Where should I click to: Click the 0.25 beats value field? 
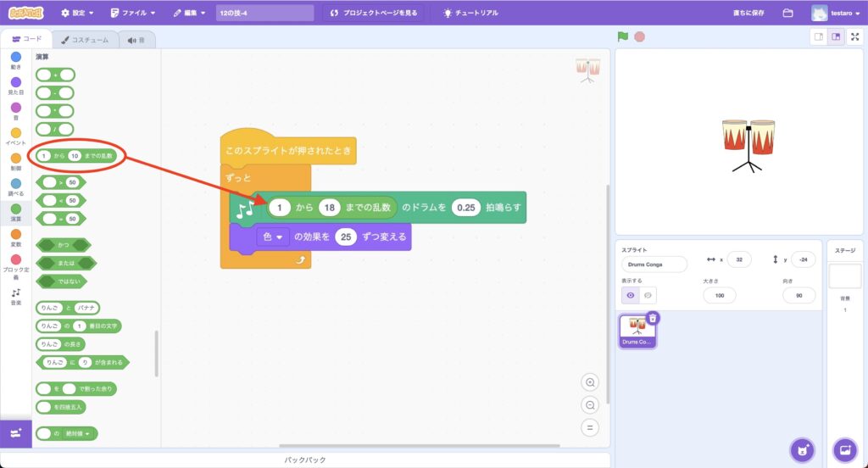coord(466,208)
